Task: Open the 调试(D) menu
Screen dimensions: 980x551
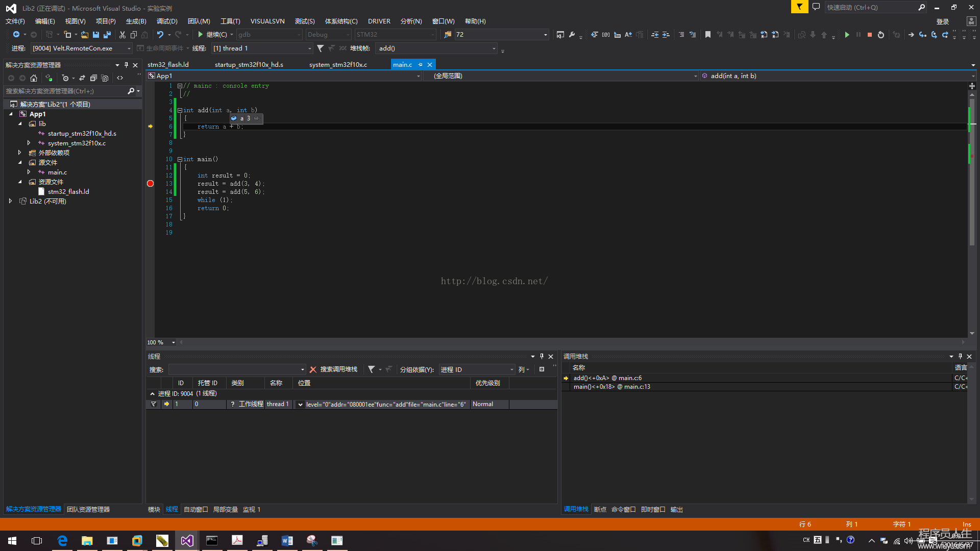Action: [x=167, y=21]
